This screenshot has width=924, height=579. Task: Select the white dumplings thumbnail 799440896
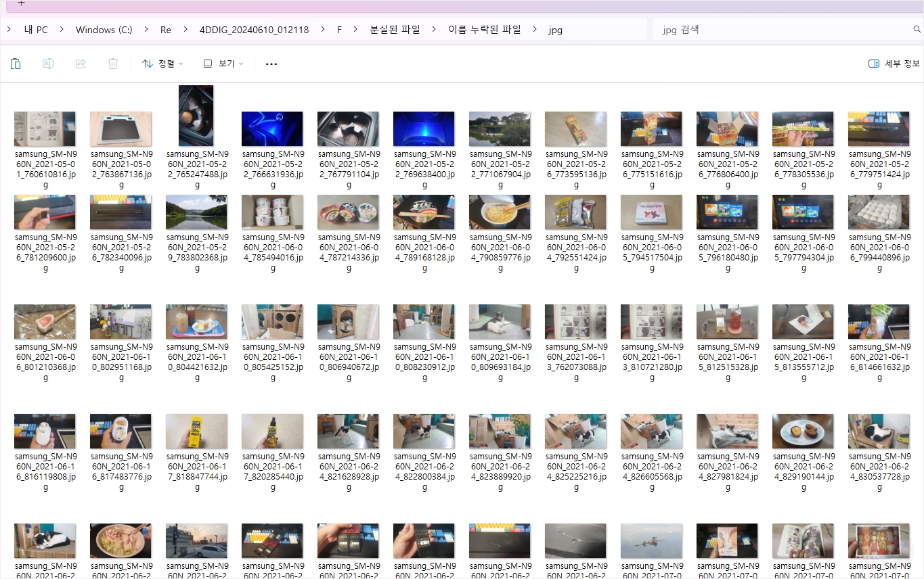pyautogui.click(x=879, y=212)
